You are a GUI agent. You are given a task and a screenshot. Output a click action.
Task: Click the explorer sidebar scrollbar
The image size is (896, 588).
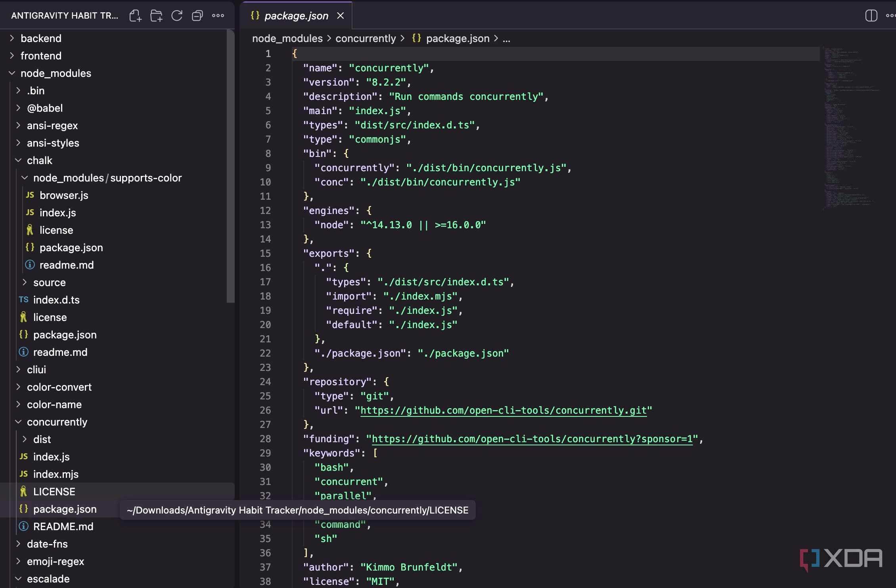(x=230, y=166)
